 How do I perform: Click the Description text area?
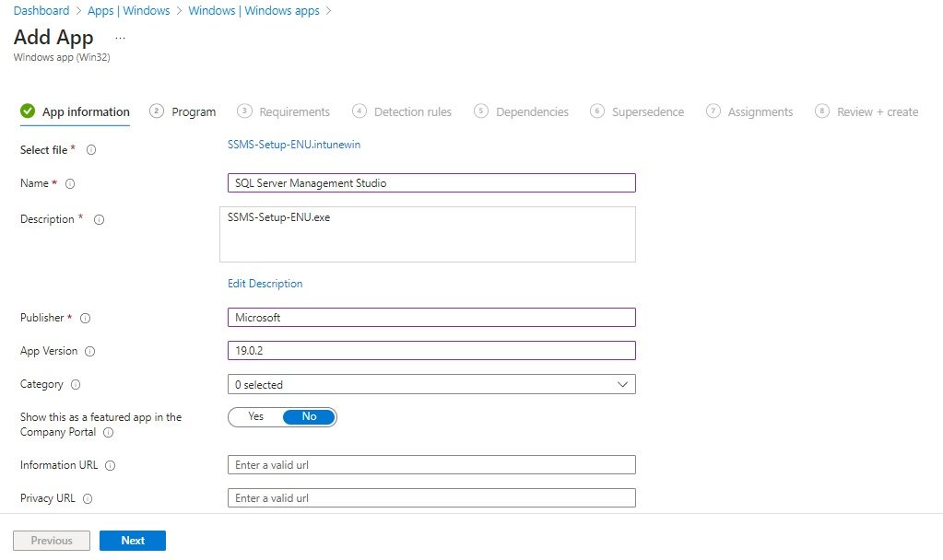pos(428,234)
